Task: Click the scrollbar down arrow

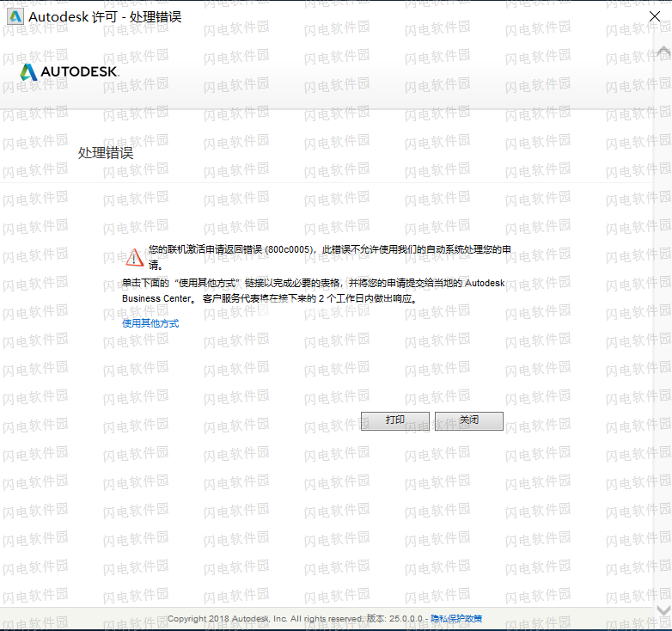Action: pos(663,610)
